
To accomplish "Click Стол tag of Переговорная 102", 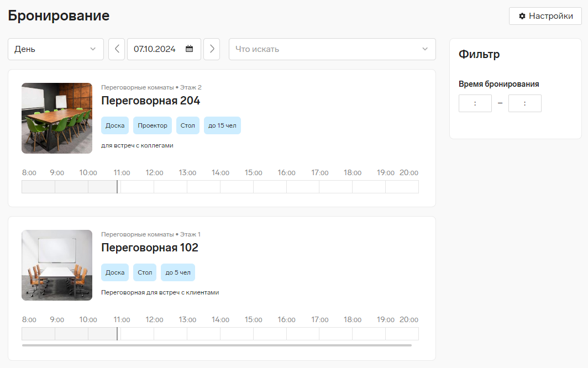I will [145, 272].
